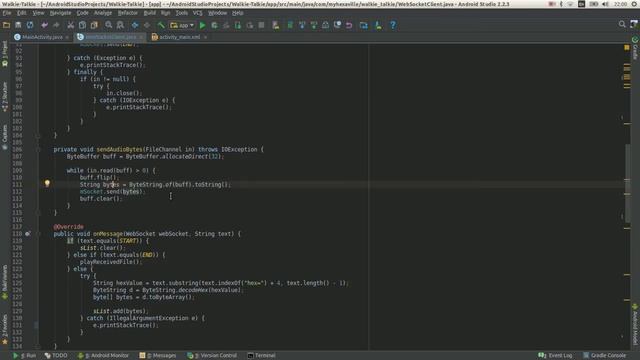Open the Favorites side panel tab

[x=5, y=329]
